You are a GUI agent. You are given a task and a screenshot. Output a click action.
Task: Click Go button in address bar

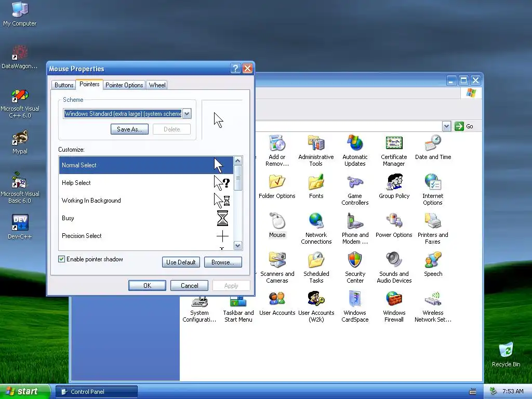(464, 127)
